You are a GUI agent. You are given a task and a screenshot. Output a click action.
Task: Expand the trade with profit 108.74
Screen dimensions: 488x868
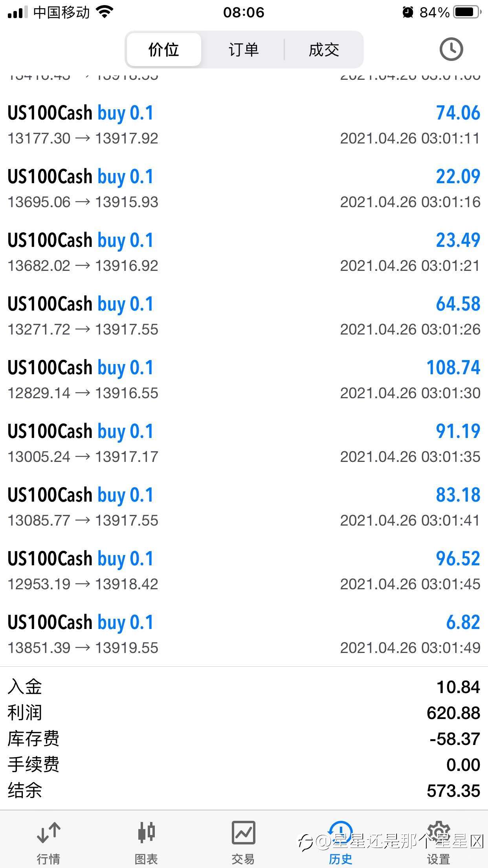coord(244,379)
